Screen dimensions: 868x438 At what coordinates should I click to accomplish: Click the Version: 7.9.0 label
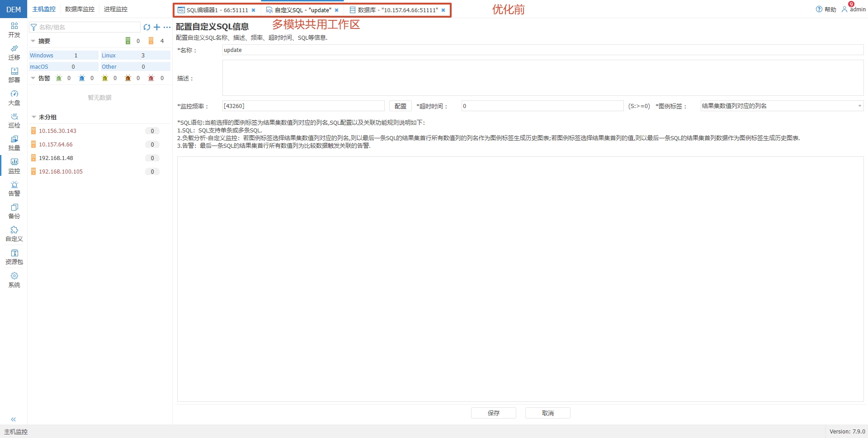(x=847, y=432)
